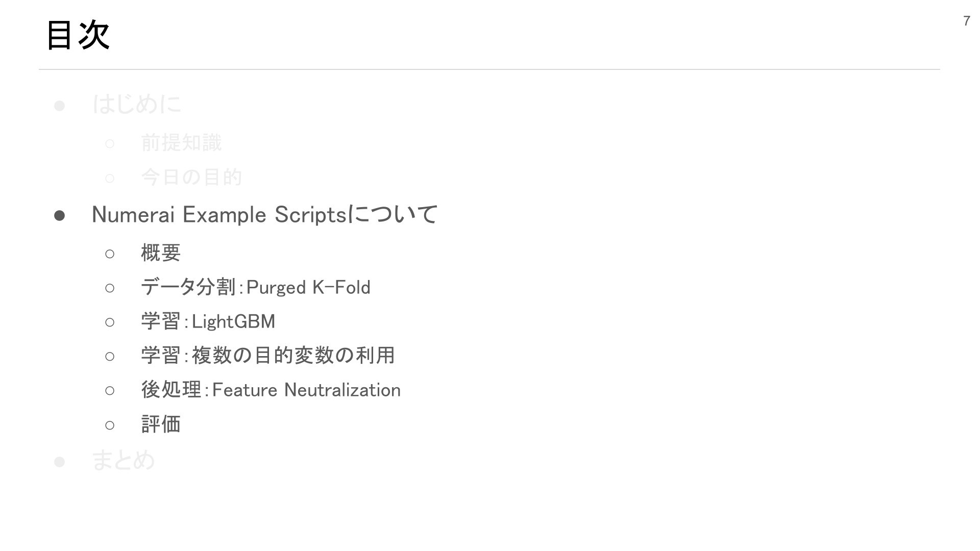Select the faded はじめに heading
Viewport: 980px width, 551px height.
(x=136, y=104)
